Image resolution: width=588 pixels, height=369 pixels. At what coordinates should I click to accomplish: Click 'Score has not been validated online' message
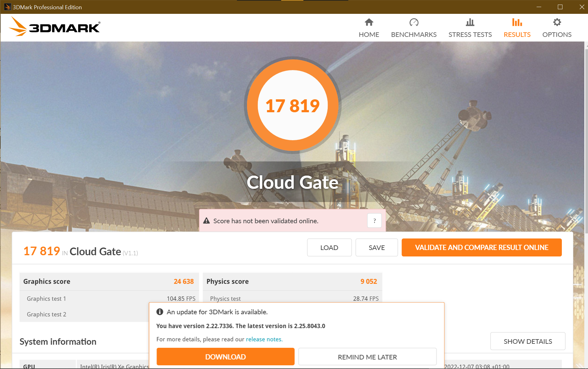pos(266,221)
